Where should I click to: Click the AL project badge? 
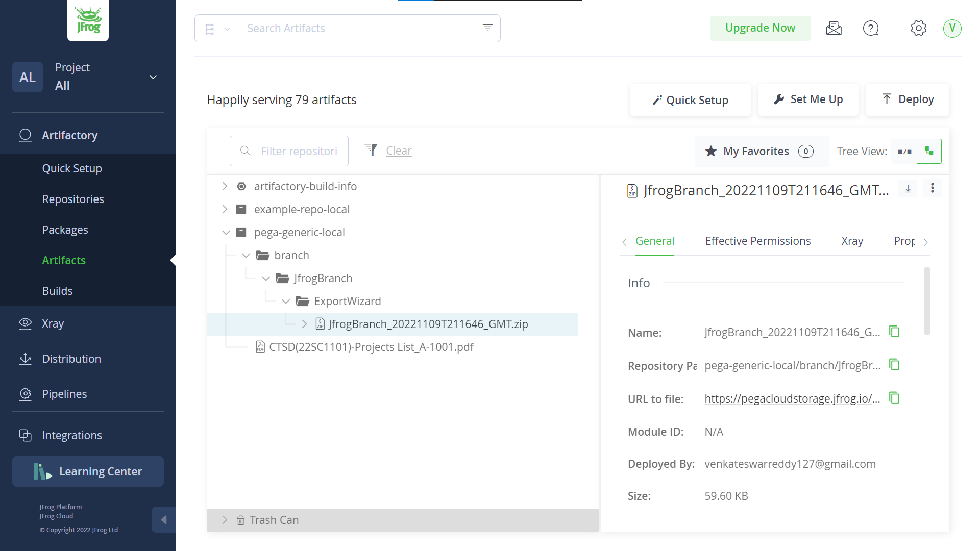(x=28, y=78)
